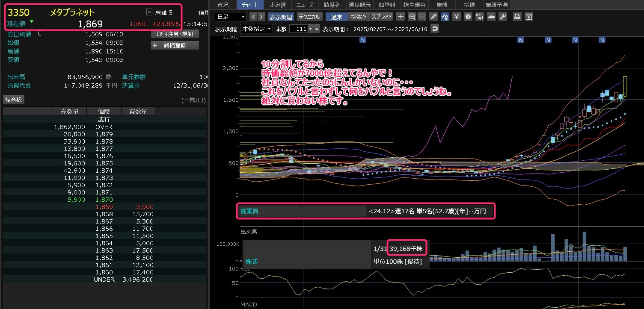The image size is (644, 309).
Task: Click the 買数量 column header
Action: pyautogui.click(x=138, y=112)
